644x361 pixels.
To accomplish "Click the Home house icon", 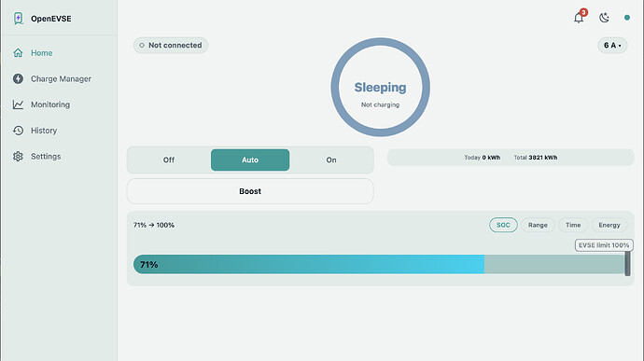I will click(18, 53).
